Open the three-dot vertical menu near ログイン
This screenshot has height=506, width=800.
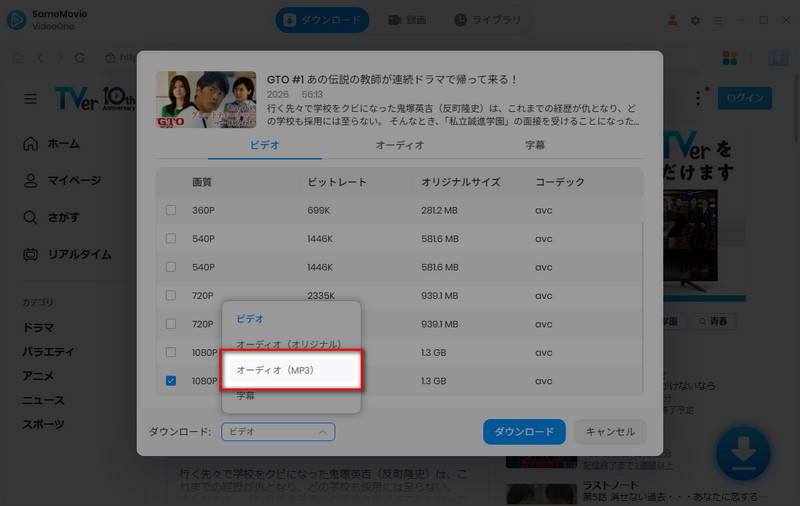[x=698, y=98]
